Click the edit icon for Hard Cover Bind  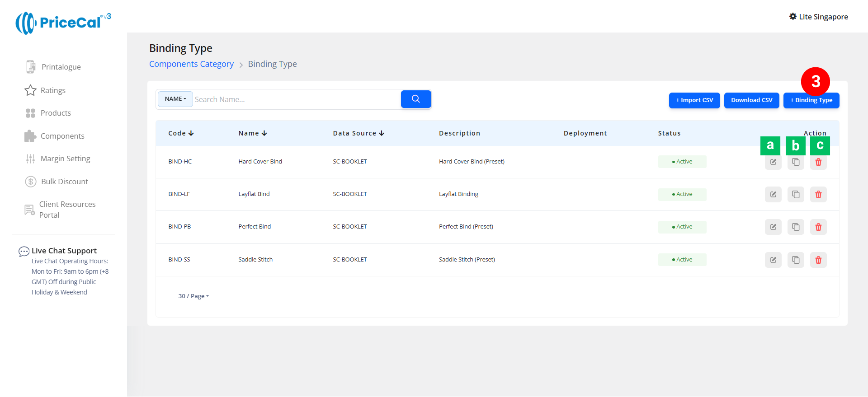tap(773, 162)
